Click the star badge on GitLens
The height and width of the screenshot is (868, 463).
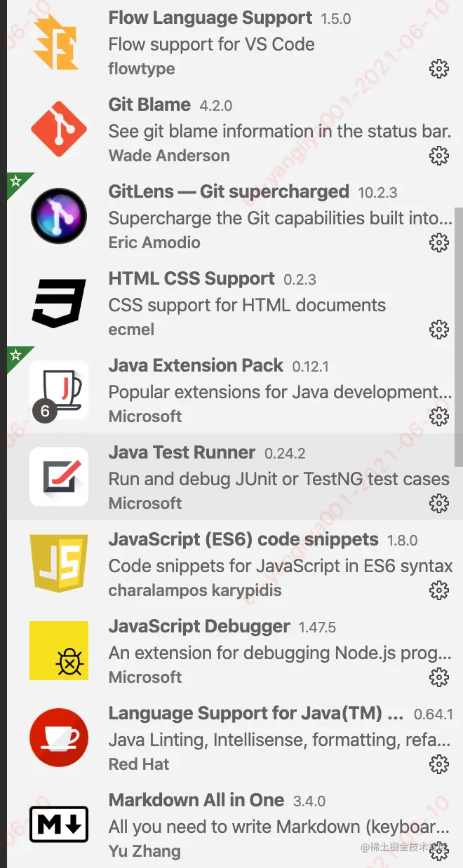coord(15,181)
